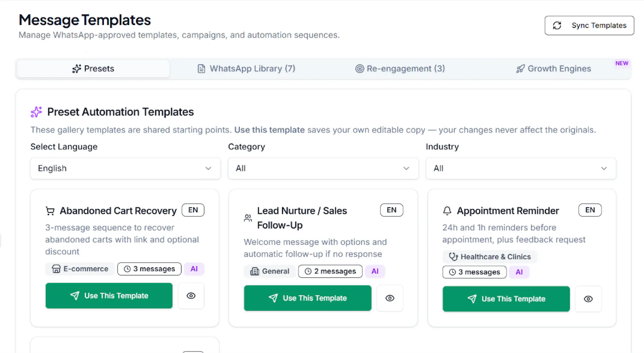Click the Lead Nurture / Sales Follow-Up title
The width and height of the screenshot is (644, 353).
302,218
